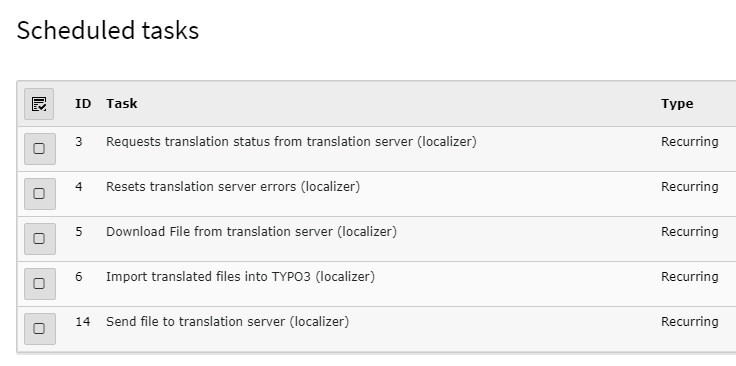This screenshot has height=366, width=736.
Task: Open Import translated files into TYPO3 task
Action: click(x=240, y=277)
